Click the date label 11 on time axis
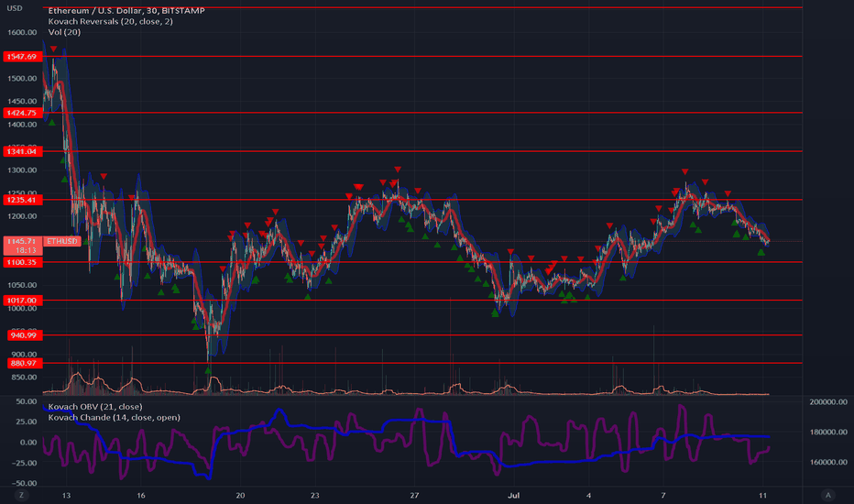Viewport: 854px width, 504px height. [x=762, y=495]
